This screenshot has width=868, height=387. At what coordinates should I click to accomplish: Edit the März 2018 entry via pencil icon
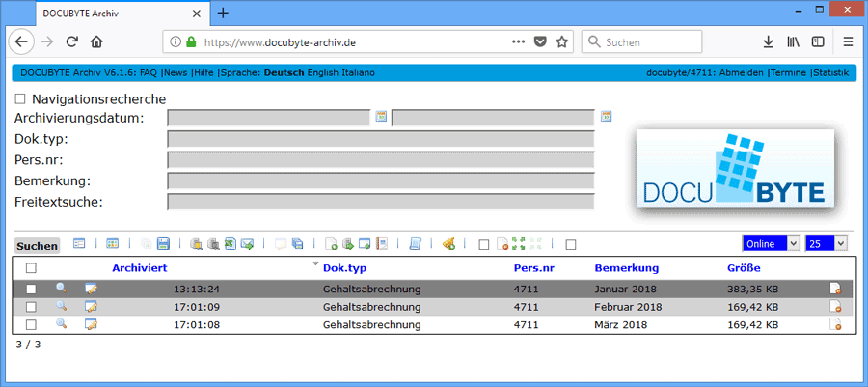click(x=91, y=324)
